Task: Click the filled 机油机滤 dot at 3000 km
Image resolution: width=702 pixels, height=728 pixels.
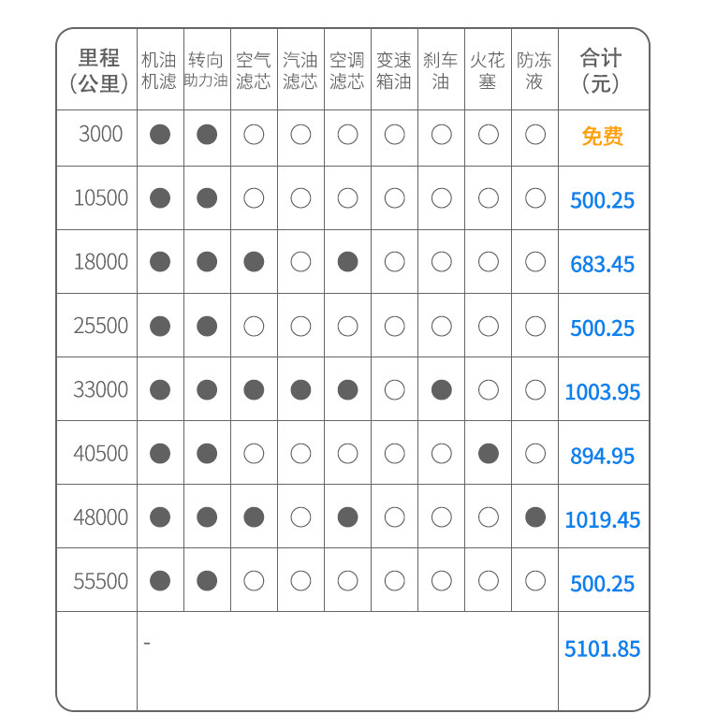Action: point(160,135)
